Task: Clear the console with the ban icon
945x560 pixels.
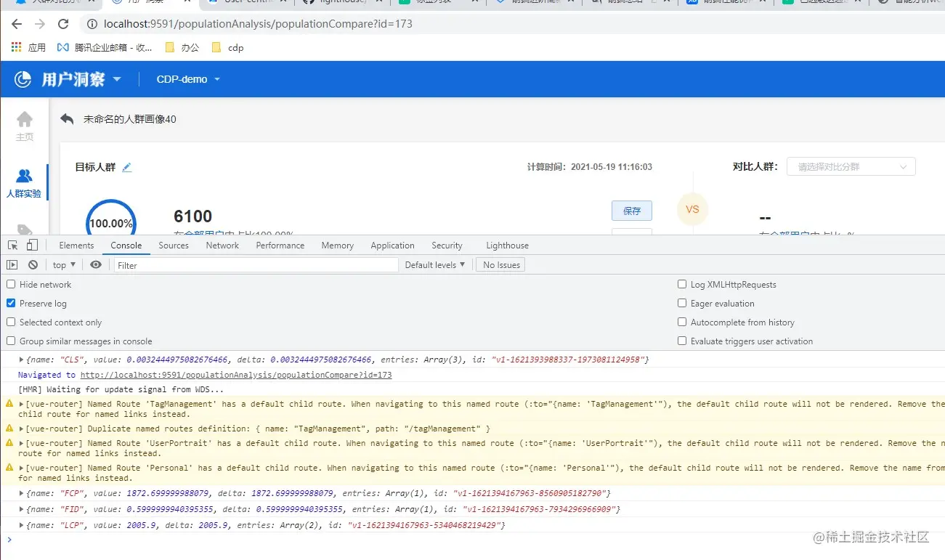Action: click(x=33, y=265)
